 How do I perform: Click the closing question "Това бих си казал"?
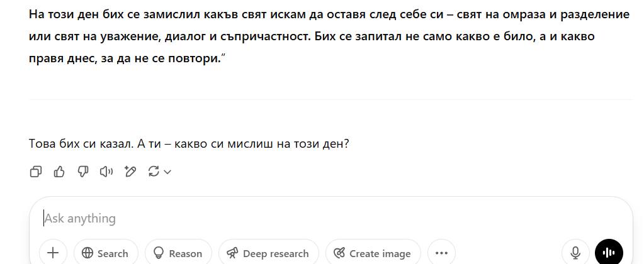click(x=189, y=143)
